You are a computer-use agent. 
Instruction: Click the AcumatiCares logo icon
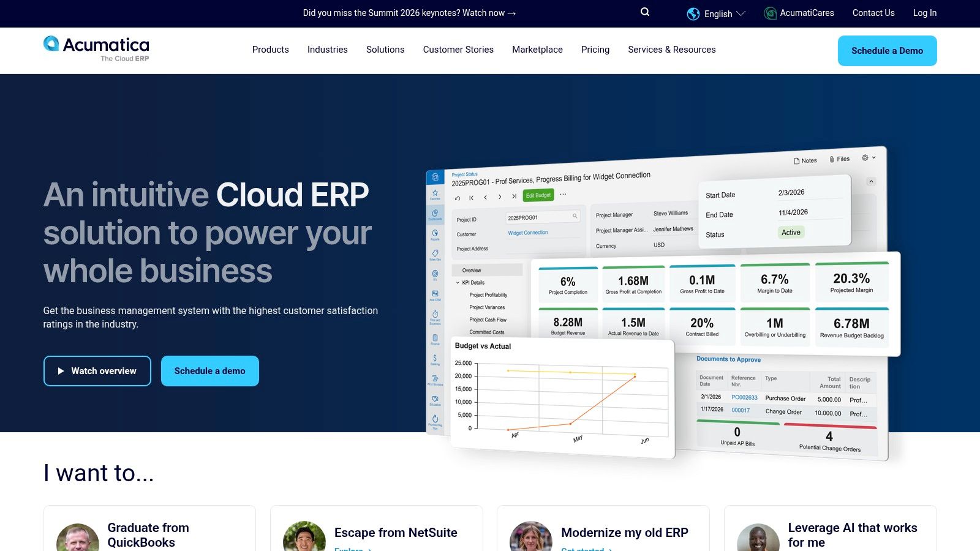point(770,13)
